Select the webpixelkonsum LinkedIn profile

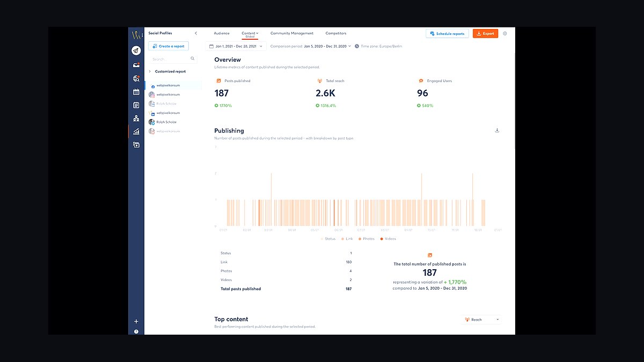[173, 113]
